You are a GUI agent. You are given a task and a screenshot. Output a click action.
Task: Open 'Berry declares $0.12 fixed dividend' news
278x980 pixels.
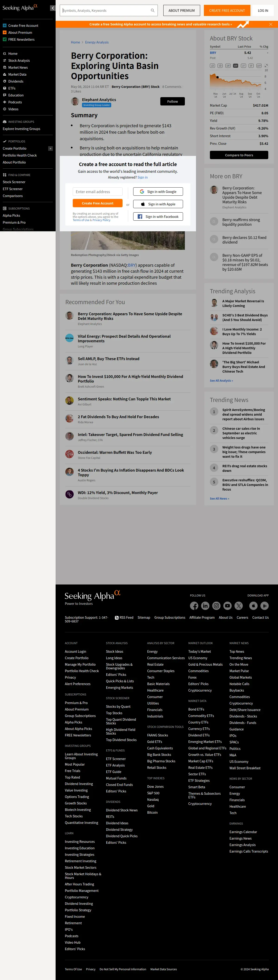(x=244, y=240)
